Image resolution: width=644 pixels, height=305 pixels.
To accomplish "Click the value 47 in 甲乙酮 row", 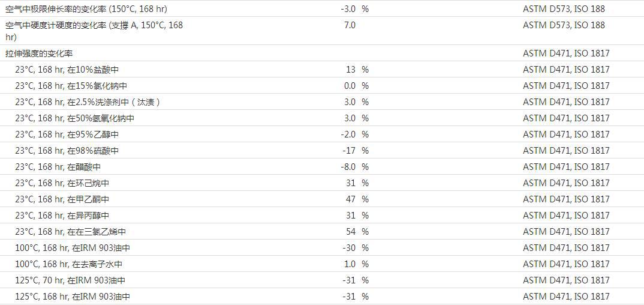I will coord(350,199).
